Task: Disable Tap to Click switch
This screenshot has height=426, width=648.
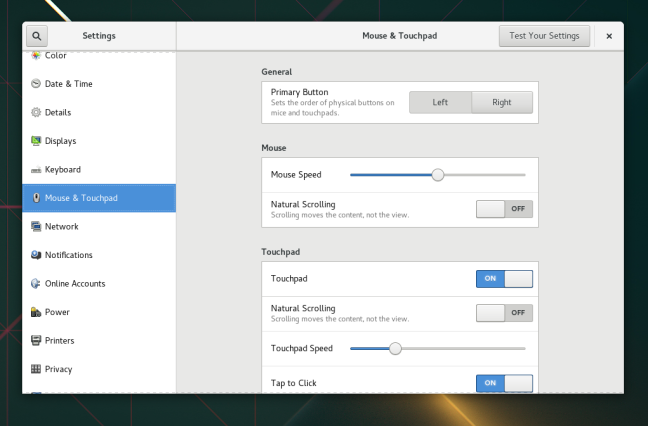Action: [504, 383]
